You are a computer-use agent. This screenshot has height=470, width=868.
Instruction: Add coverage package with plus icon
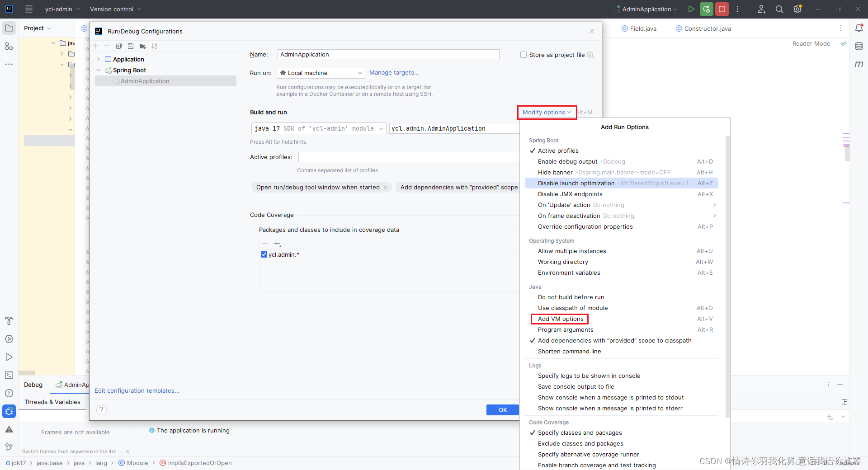click(278, 244)
